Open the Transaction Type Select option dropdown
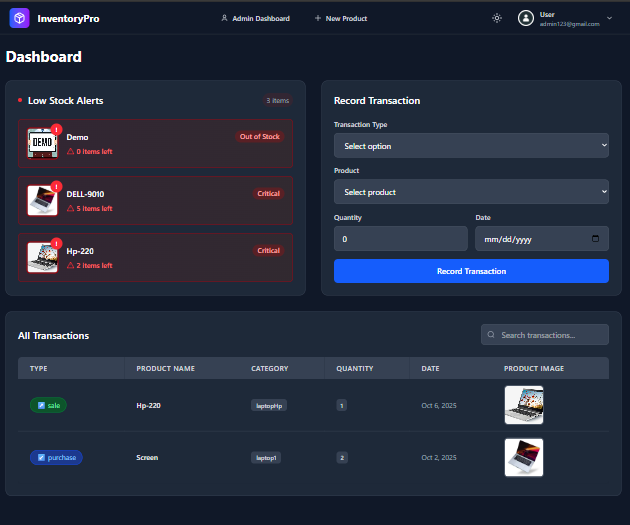Screen dimensions: 630x525 pos(471,145)
